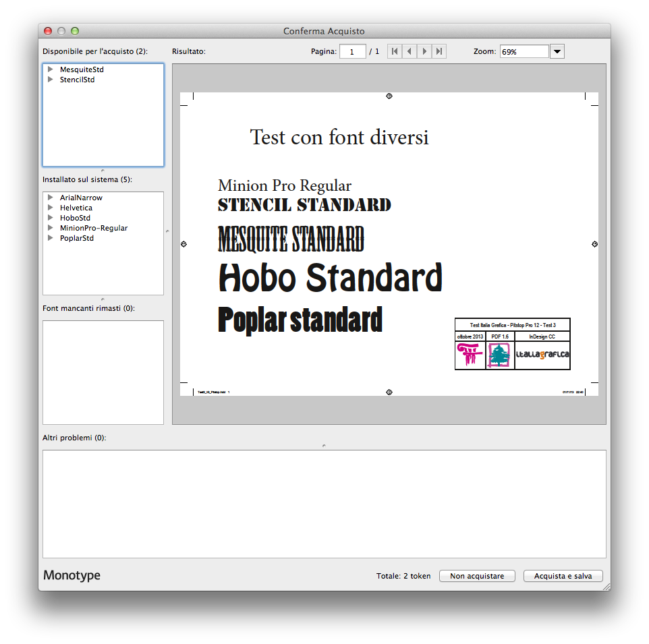Click the Zoom percentage field
Screen dimensions: 649x644
pyautogui.click(x=524, y=52)
